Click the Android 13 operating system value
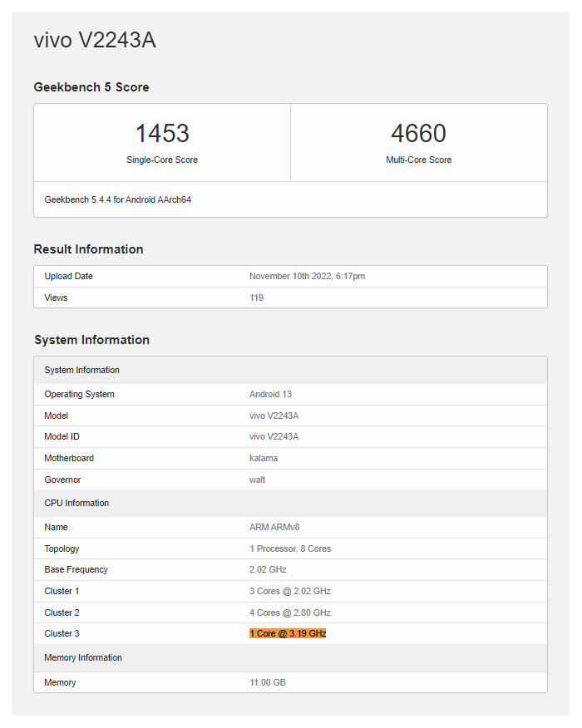This screenshot has height=728, width=582. tap(270, 394)
